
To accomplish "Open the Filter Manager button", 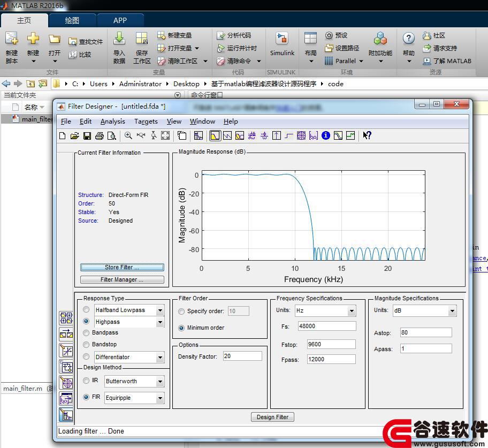I will point(122,279).
